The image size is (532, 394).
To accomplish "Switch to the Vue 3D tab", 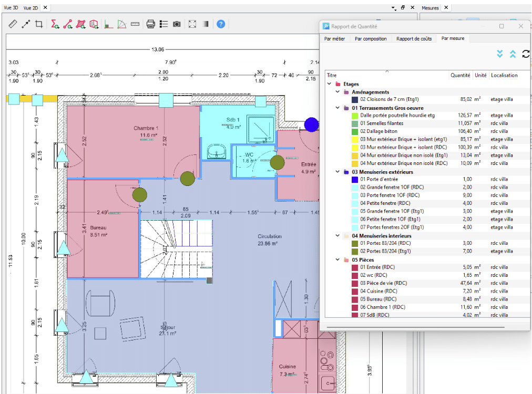I will click(x=11, y=8).
